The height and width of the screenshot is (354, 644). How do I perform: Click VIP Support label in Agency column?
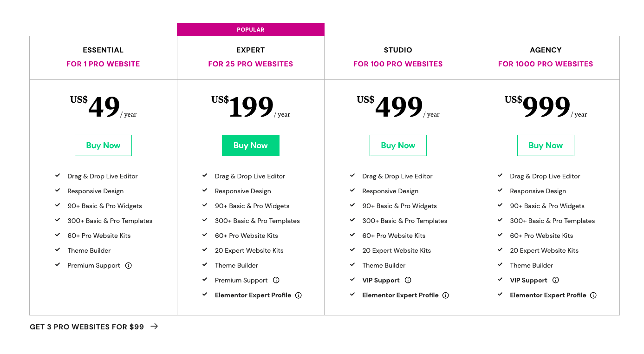[x=528, y=281]
